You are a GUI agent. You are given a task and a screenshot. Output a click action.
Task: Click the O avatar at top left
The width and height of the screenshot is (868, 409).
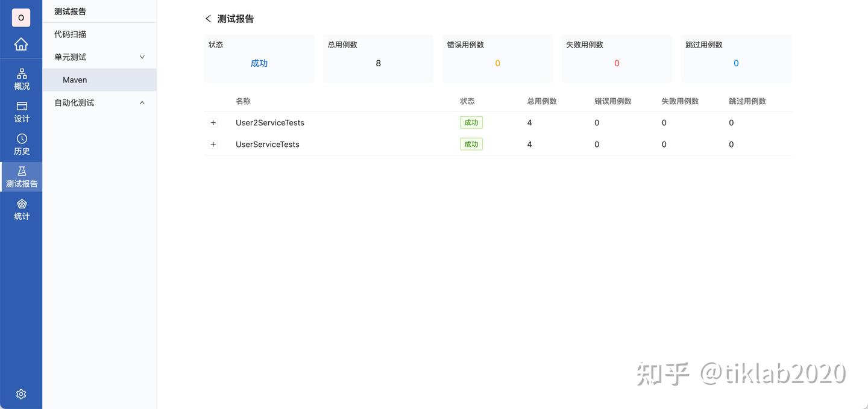click(21, 17)
